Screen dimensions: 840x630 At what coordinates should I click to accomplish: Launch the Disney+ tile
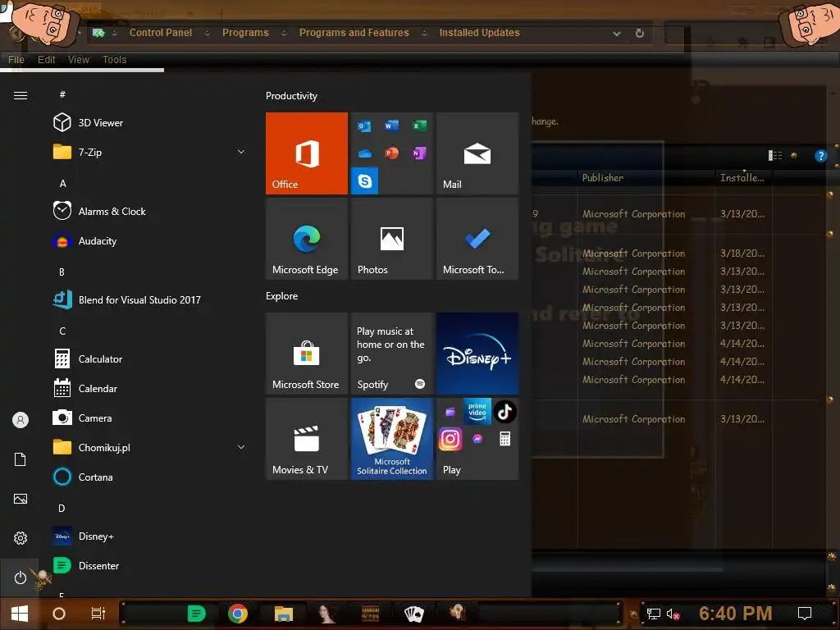coord(477,354)
